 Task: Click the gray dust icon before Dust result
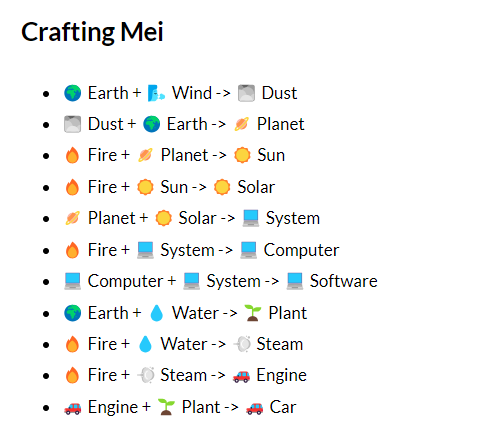pyautogui.click(x=246, y=93)
